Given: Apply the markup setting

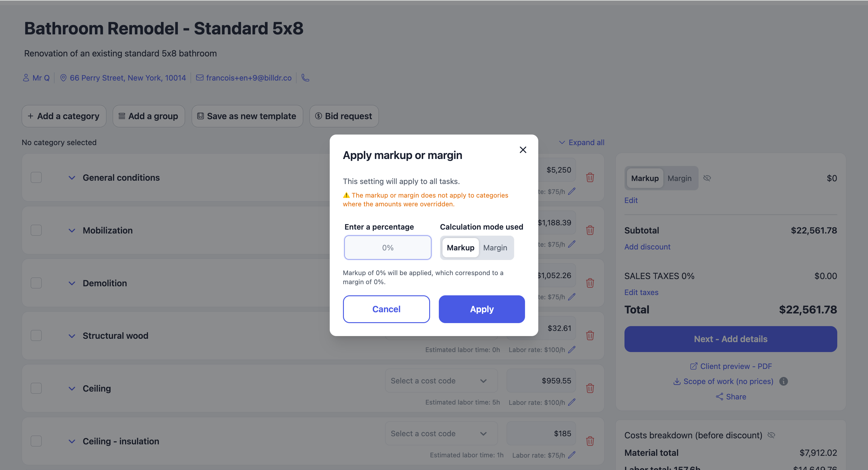Looking at the screenshot, I should tap(482, 309).
